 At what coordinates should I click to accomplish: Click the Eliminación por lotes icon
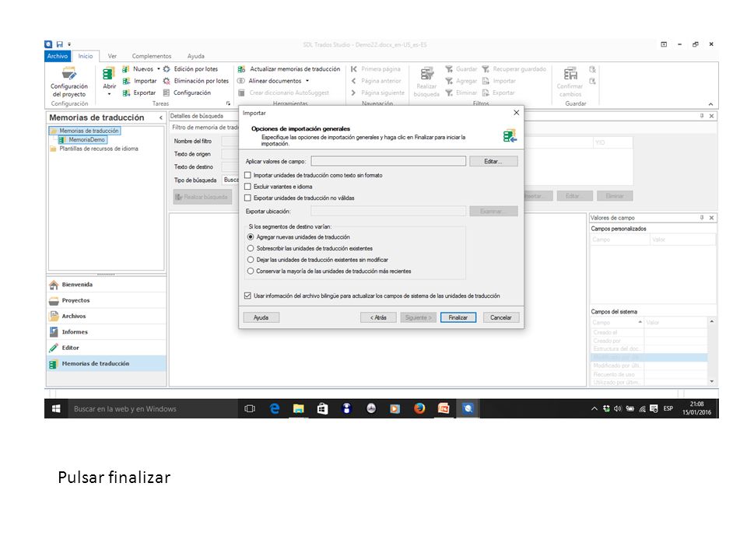tap(167, 81)
